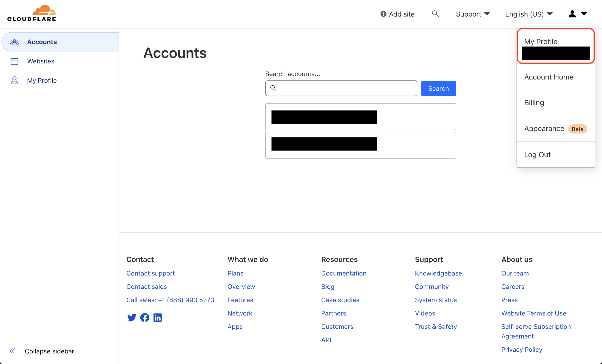Click the Twitter icon in footer
The width and height of the screenshot is (602, 364).
click(x=132, y=317)
